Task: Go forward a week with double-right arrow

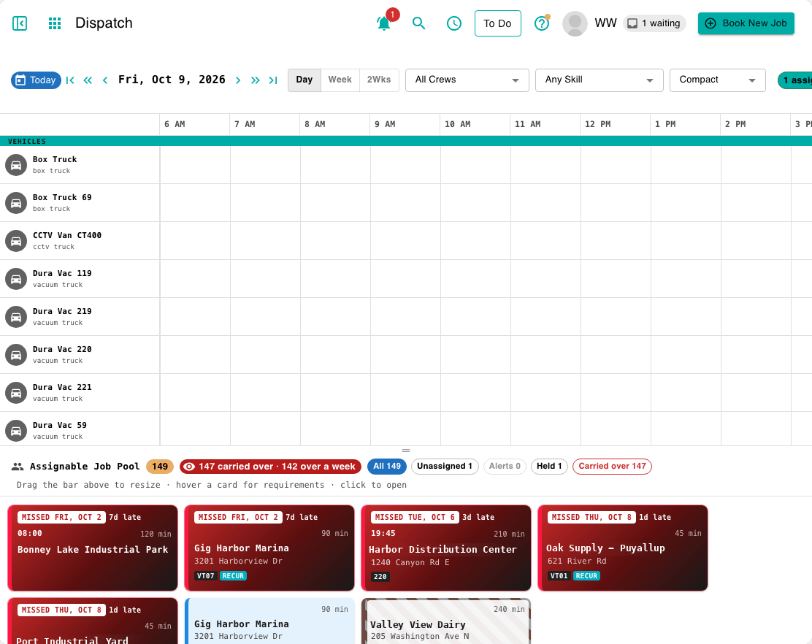Action: [x=256, y=80]
